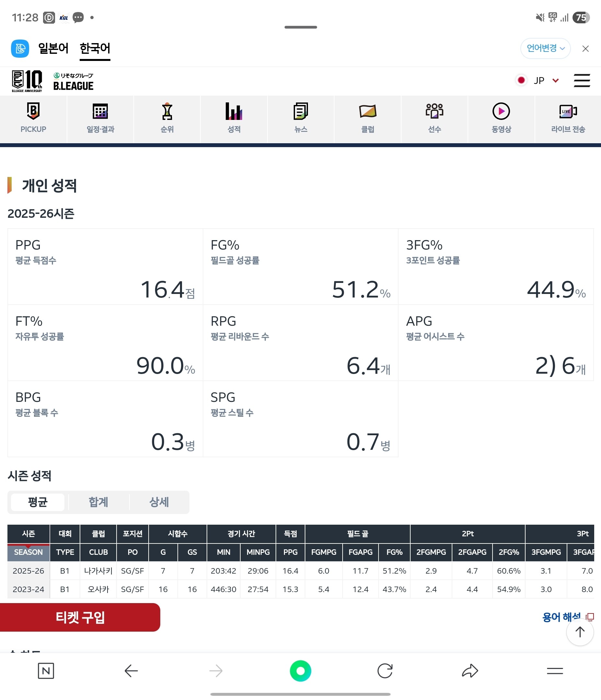Open the 선수 players page
Image resolution: width=601 pixels, height=700 pixels.
point(435,119)
